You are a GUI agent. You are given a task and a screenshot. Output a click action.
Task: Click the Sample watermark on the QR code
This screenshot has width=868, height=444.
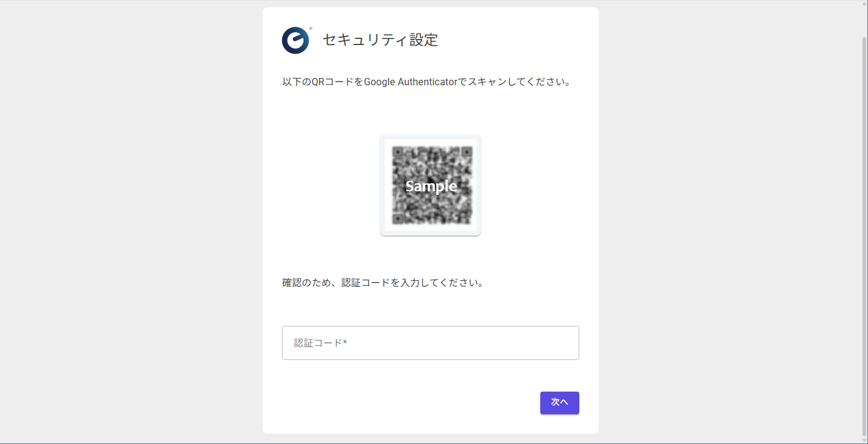point(431,186)
